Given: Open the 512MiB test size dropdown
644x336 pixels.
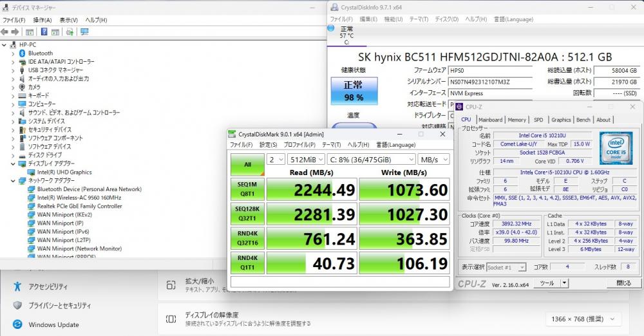Looking at the screenshot, I should (x=305, y=159).
